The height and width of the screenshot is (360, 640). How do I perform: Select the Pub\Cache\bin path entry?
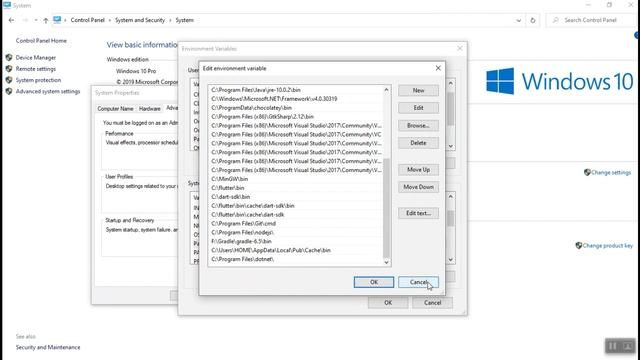[x=296, y=250]
